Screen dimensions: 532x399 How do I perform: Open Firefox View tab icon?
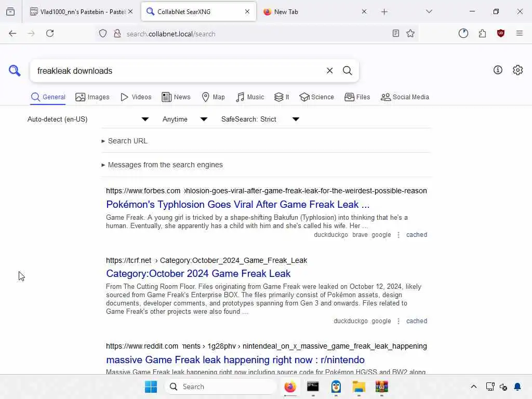[10, 11]
